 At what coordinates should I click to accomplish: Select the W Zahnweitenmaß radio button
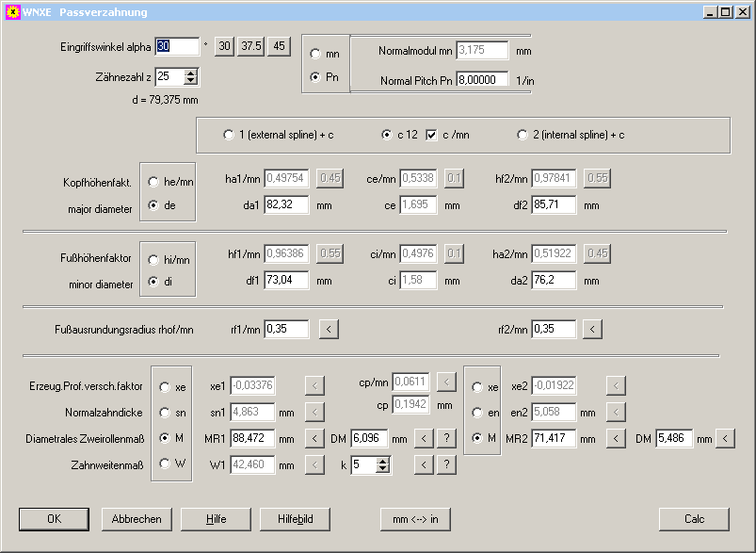tap(165, 464)
